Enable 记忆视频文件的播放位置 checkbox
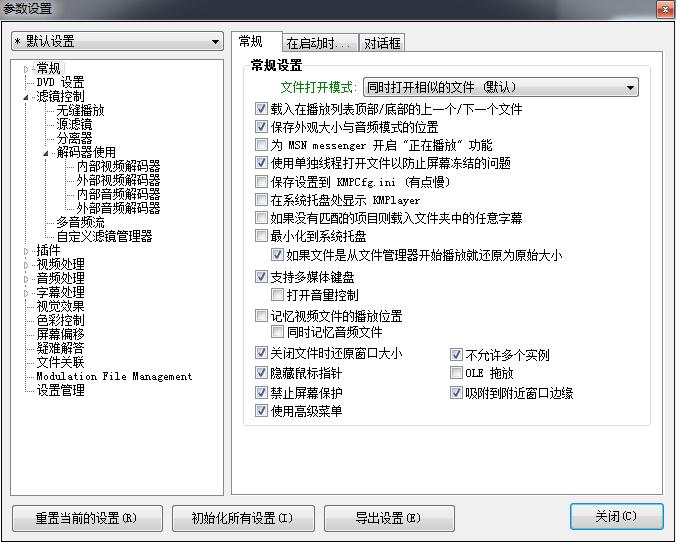This screenshot has width=676, height=543. 261,316
